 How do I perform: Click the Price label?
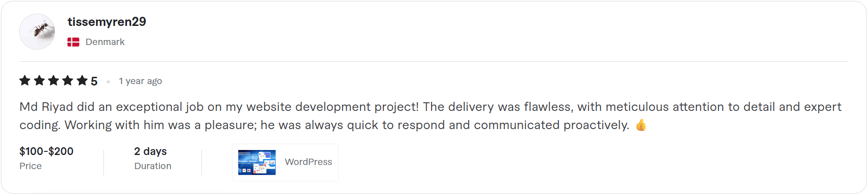tap(31, 166)
